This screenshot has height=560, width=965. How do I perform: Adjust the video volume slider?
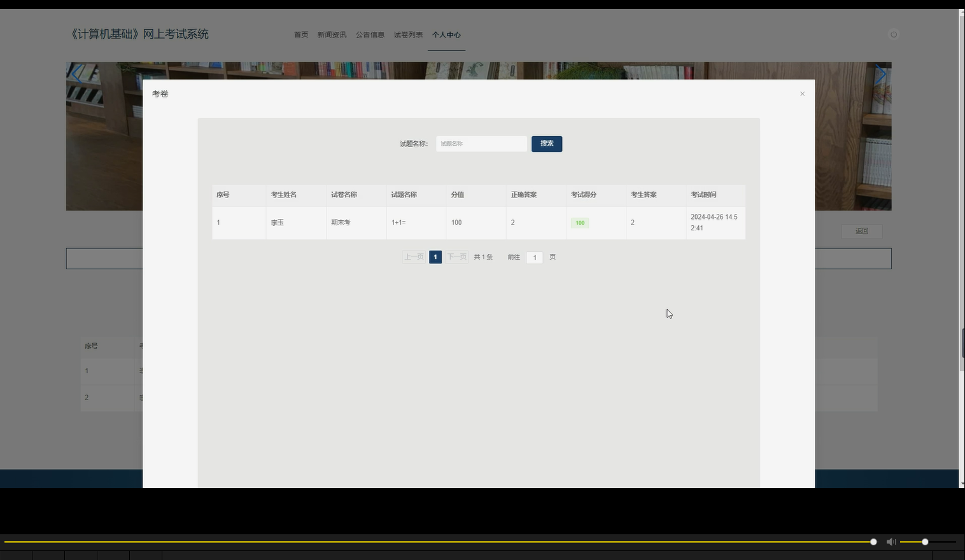point(924,542)
